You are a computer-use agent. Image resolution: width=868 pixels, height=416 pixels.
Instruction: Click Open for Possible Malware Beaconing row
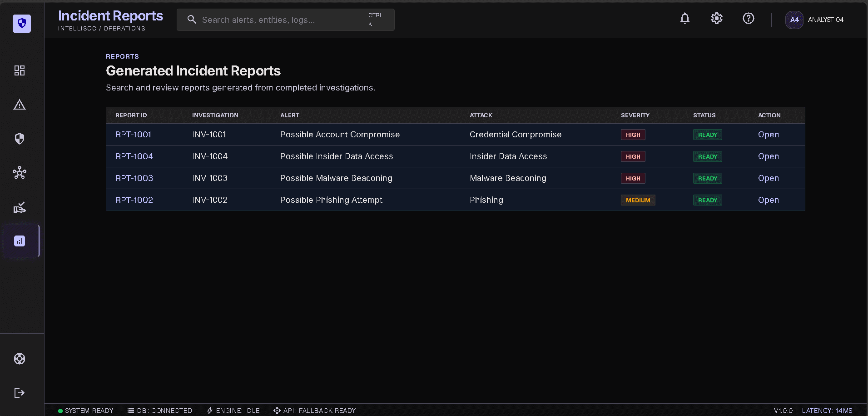click(x=769, y=178)
